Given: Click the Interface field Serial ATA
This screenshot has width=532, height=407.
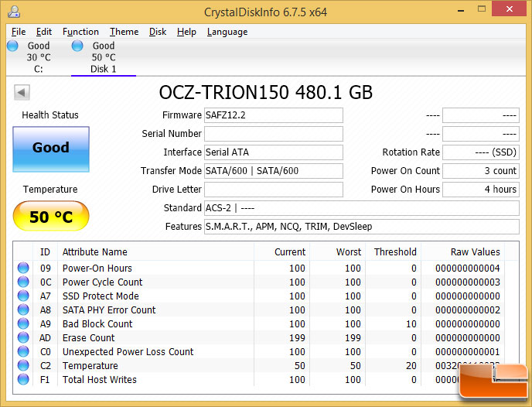Looking at the screenshot, I should (x=274, y=152).
